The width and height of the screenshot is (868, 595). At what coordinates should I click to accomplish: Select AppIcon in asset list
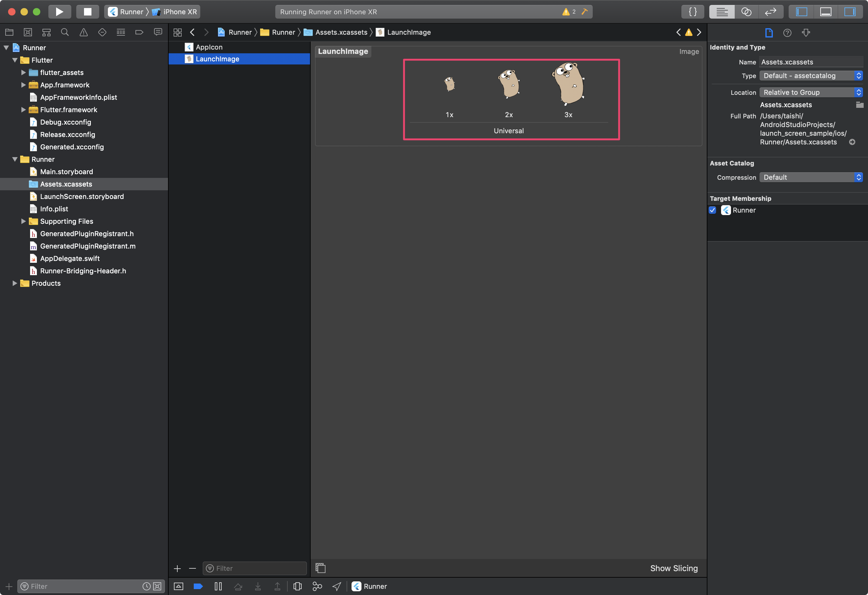[x=209, y=47]
